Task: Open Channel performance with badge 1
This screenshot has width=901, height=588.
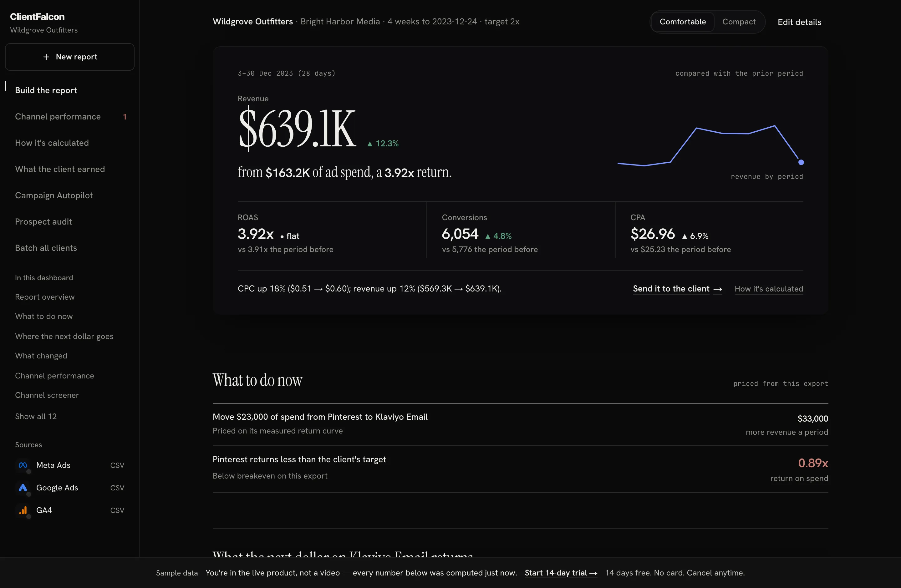Action: click(x=70, y=117)
